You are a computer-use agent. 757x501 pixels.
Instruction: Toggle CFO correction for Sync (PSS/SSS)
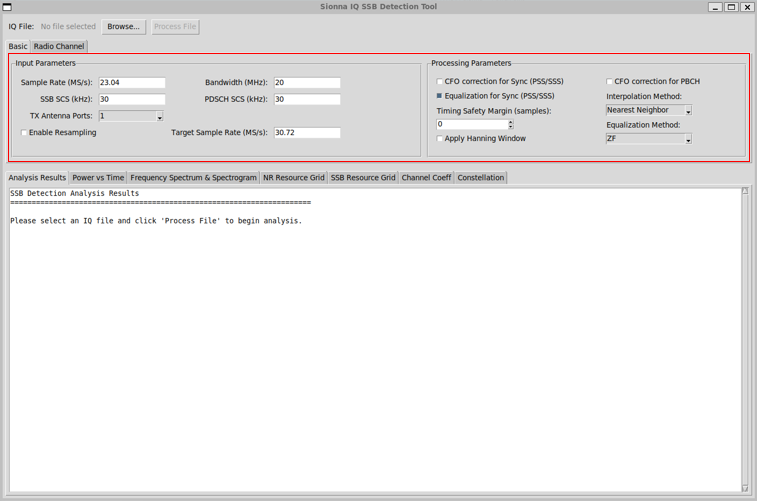(x=440, y=82)
